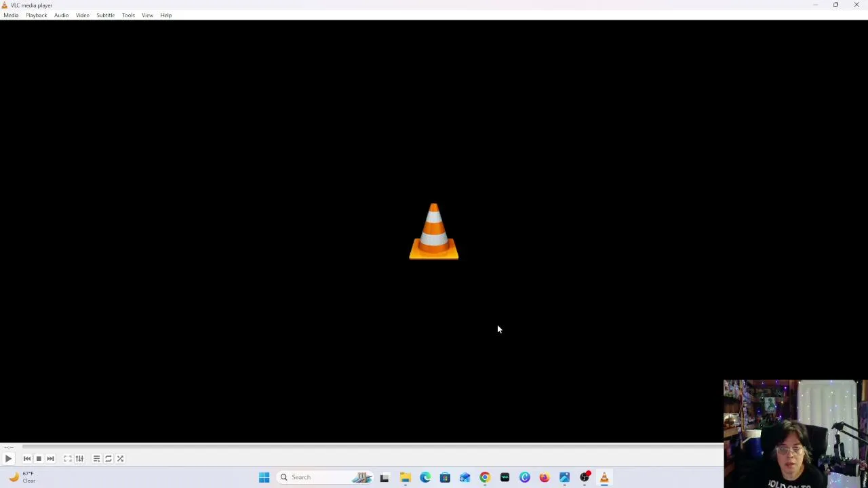Open the weather widget showing 67°F Clear
This screenshot has width=868, height=488.
click(22, 477)
